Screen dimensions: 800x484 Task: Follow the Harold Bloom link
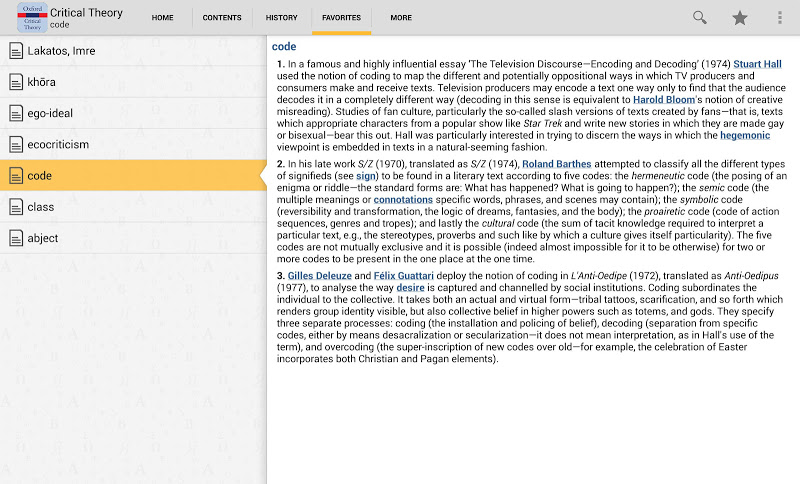point(664,99)
